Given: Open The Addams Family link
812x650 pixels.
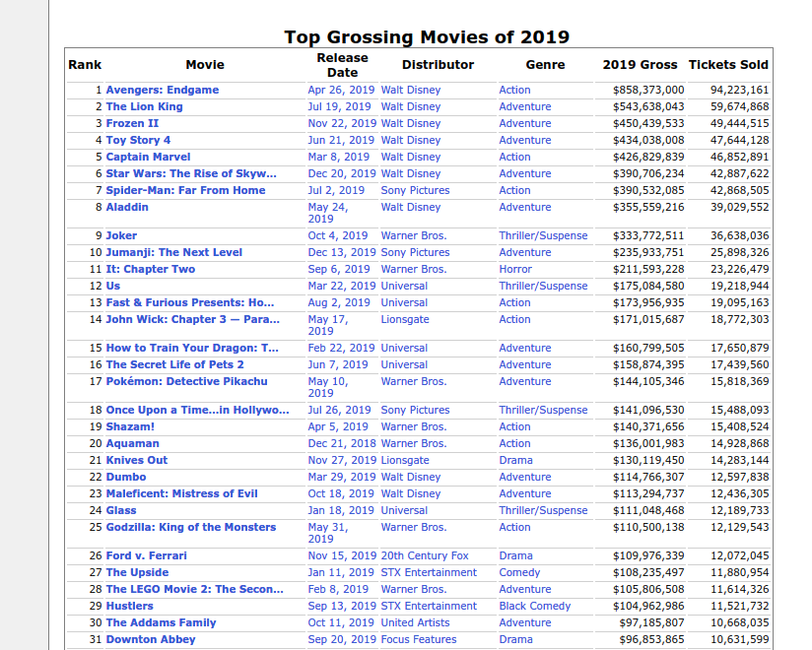Looking at the screenshot, I should coord(161,622).
